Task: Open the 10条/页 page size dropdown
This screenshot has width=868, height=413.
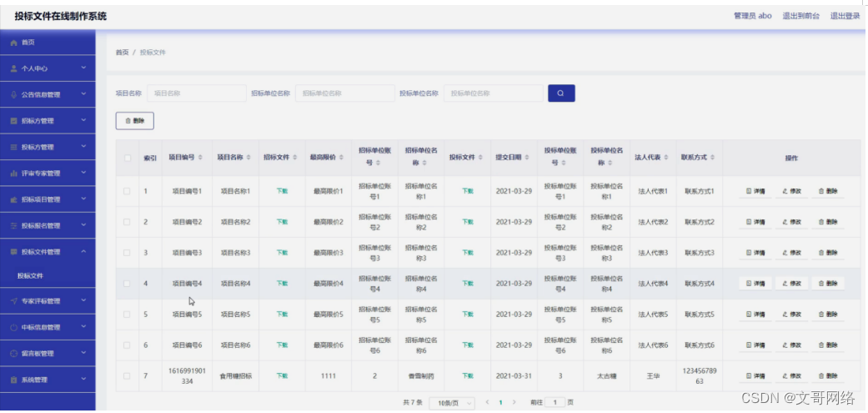Action: point(452,403)
